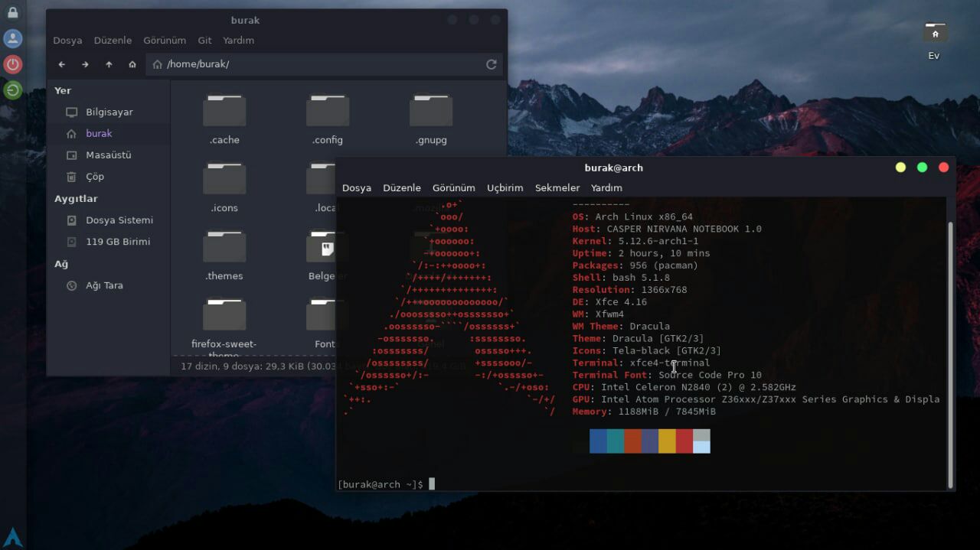Viewport: 980px width, 550px height.
Task: Open Görünüm menu in terminal
Action: [x=454, y=187]
